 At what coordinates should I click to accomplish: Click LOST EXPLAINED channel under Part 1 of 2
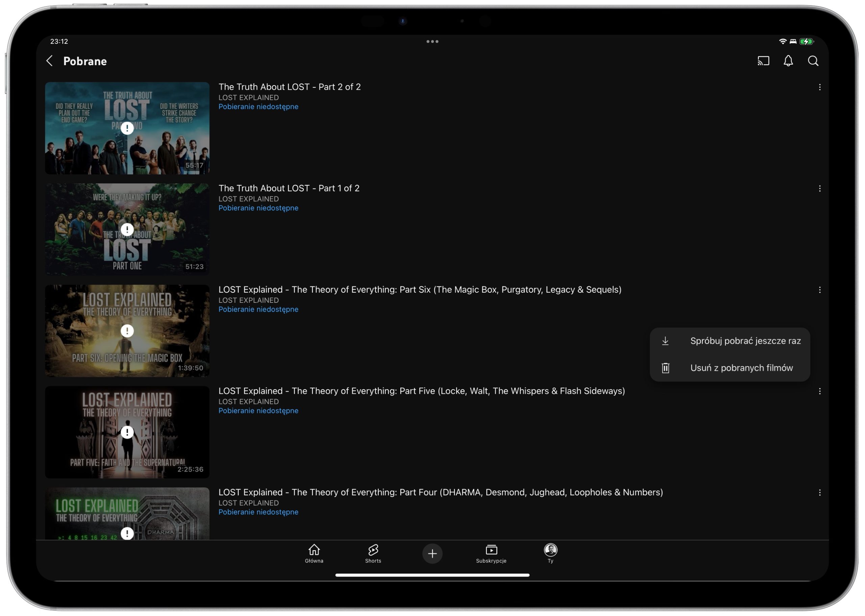248,199
